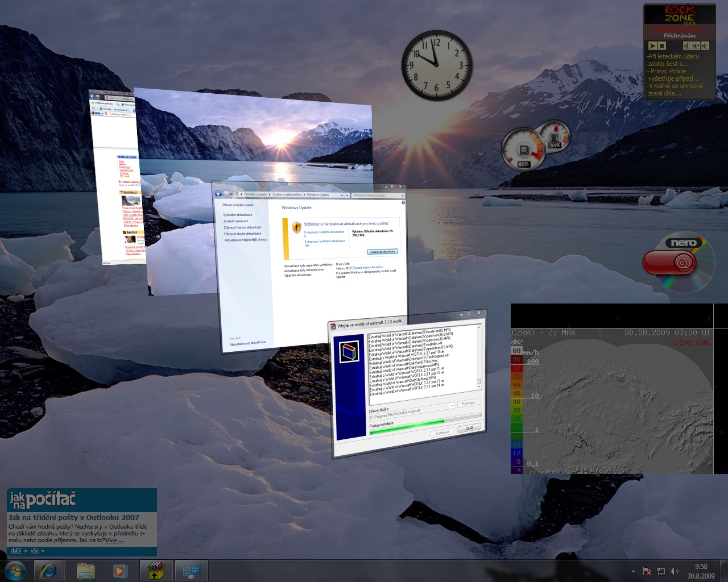Image resolution: width=728 pixels, height=582 pixels.
Task: Increase volume in Rock Zone gadget
Action: (696, 45)
